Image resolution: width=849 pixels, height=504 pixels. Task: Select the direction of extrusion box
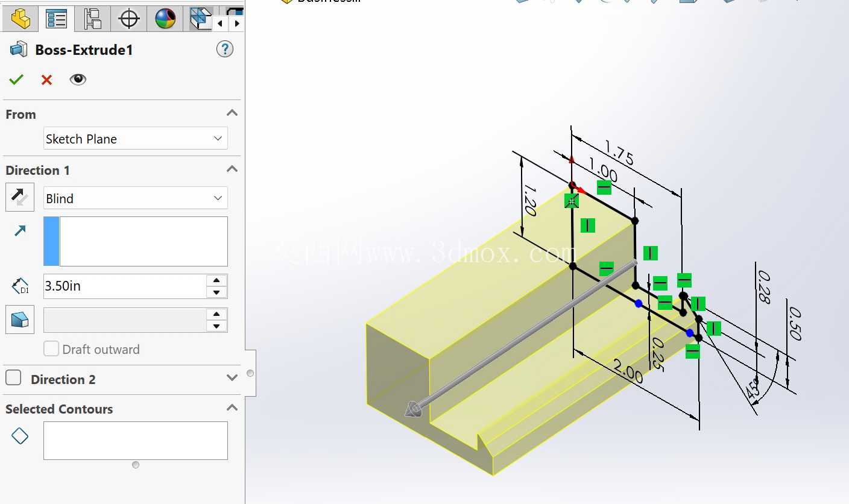136,241
